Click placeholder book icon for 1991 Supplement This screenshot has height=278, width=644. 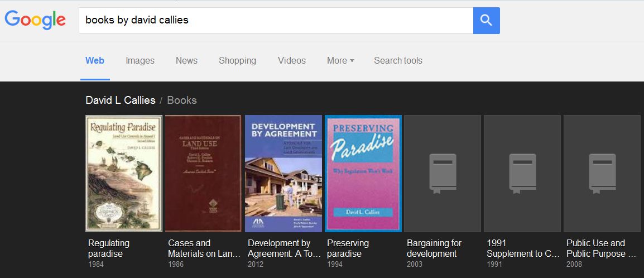pyautogui.click(x=522, y=173)
